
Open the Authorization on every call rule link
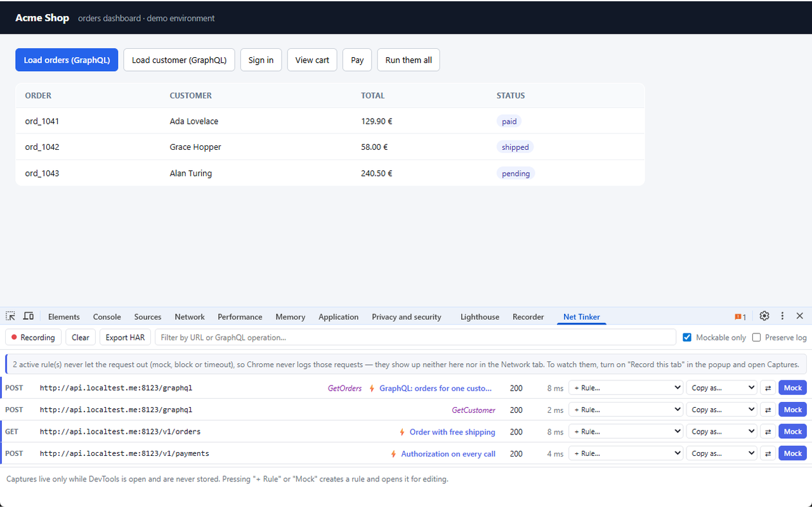tap(449, 453)
